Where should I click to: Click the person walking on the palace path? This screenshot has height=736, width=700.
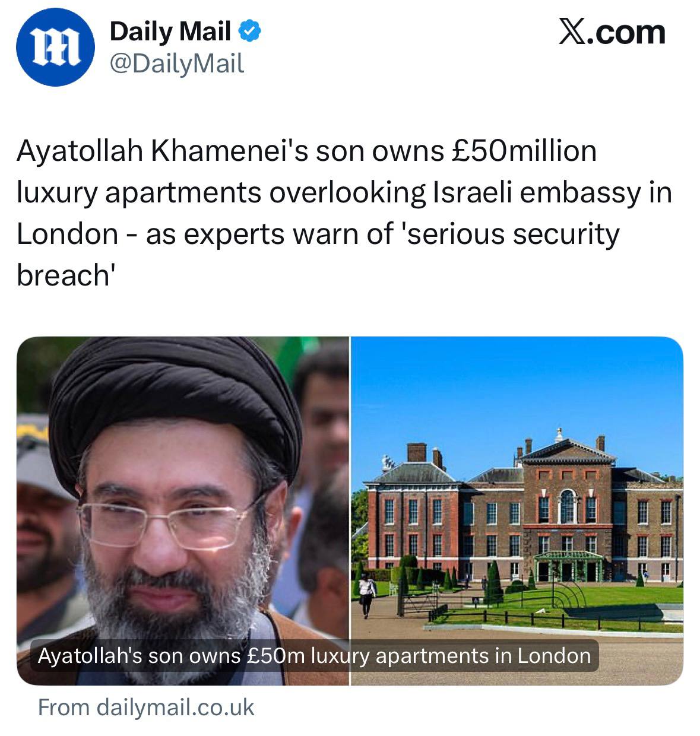(x=366, y=594)
